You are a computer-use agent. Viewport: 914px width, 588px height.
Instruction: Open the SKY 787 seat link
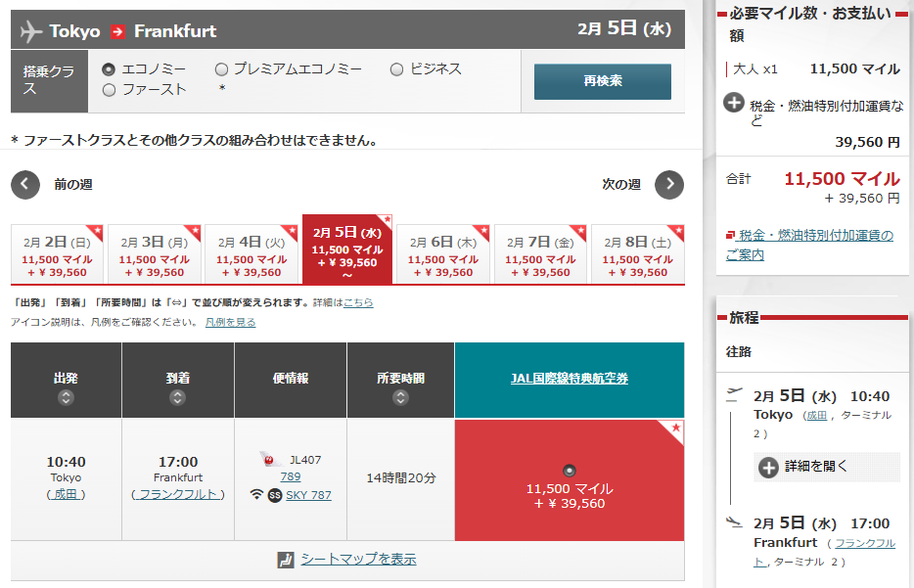tap(308, 495)
